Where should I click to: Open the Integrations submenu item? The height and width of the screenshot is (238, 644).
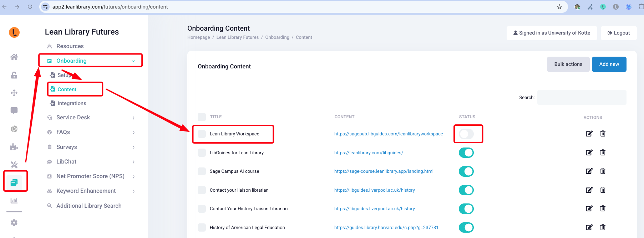(72, 103)
